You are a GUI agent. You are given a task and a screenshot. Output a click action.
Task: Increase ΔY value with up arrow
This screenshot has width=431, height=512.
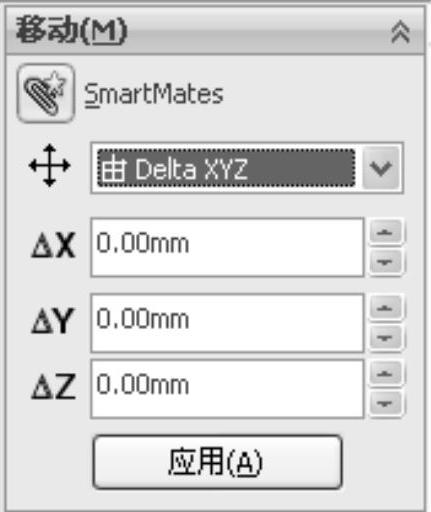(386, 307)
